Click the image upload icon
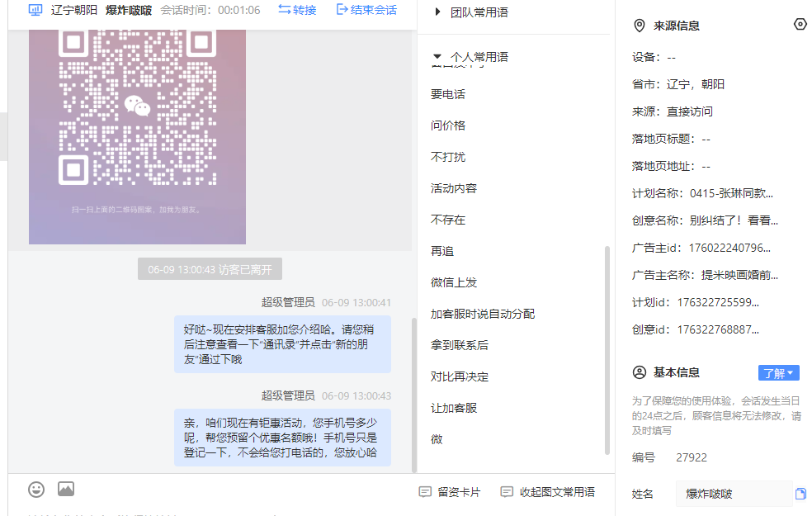Screen dimensions: 812x516 point(66,489)
